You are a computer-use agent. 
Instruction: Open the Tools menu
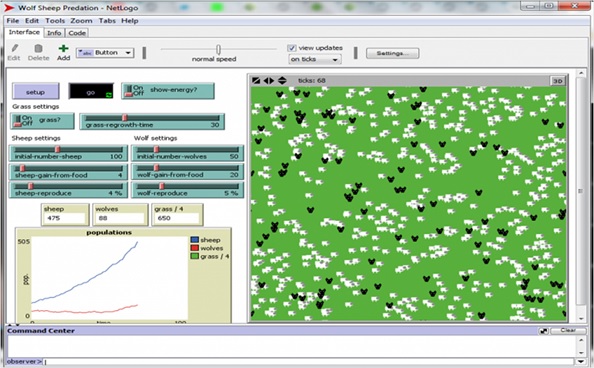coord(55,21)
